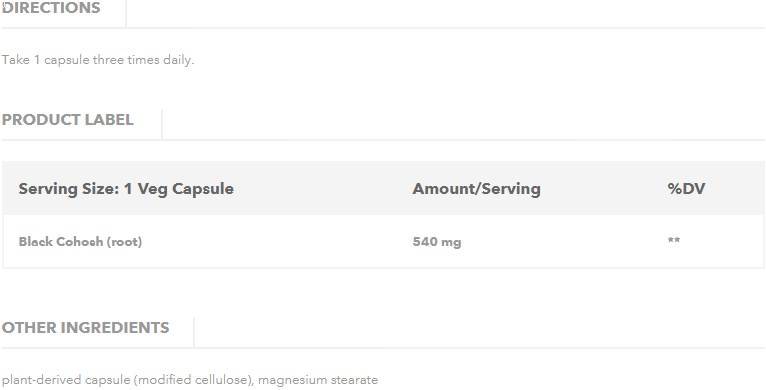Open the OTHER INGREDIENTS section heading
Screen dimensions: 766x390
(x=85, y=327)
